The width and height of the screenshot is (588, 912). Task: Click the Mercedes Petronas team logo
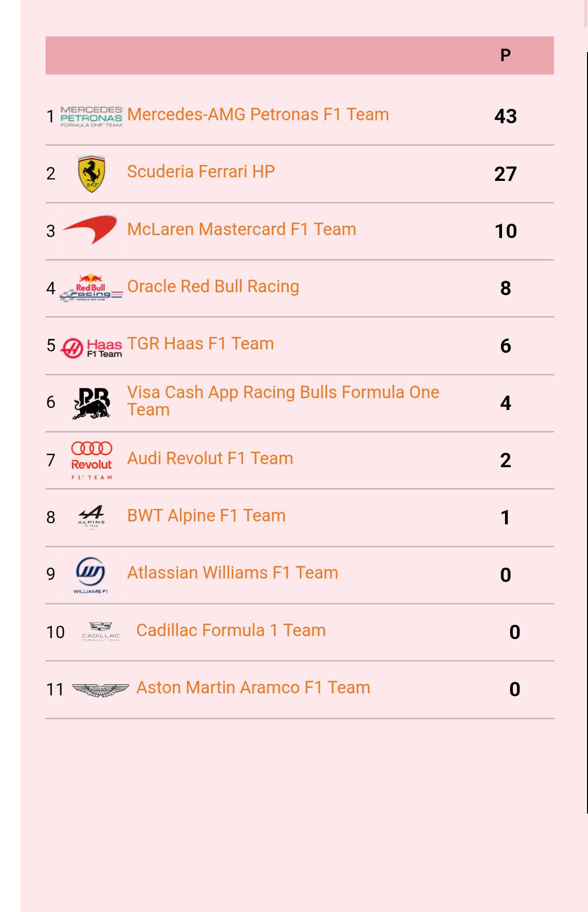point(91,117)
